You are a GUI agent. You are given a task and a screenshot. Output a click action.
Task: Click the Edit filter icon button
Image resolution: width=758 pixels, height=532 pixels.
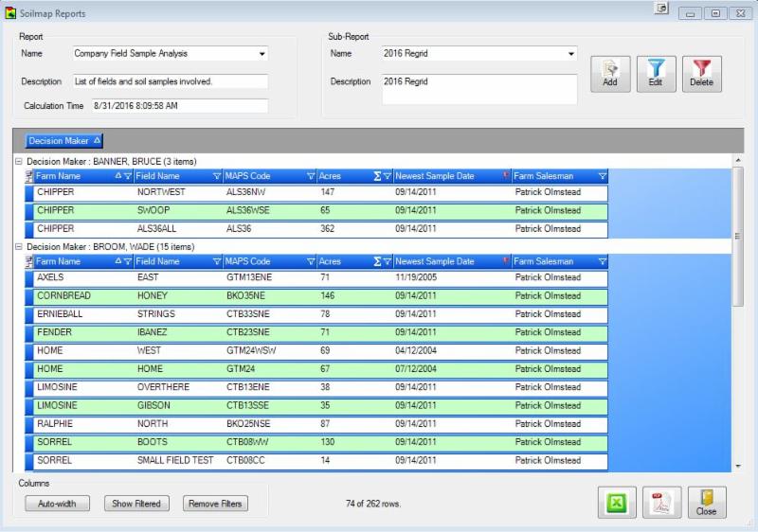(656, 74)
